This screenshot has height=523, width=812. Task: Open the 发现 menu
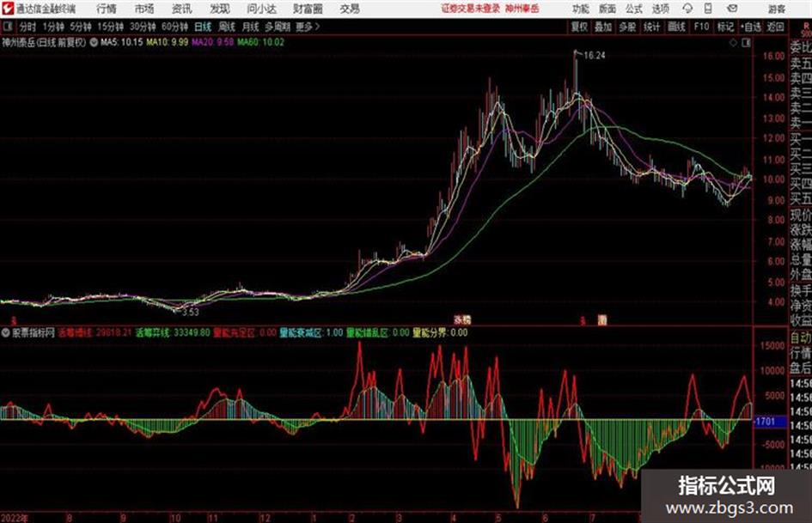tap(219, 9)
